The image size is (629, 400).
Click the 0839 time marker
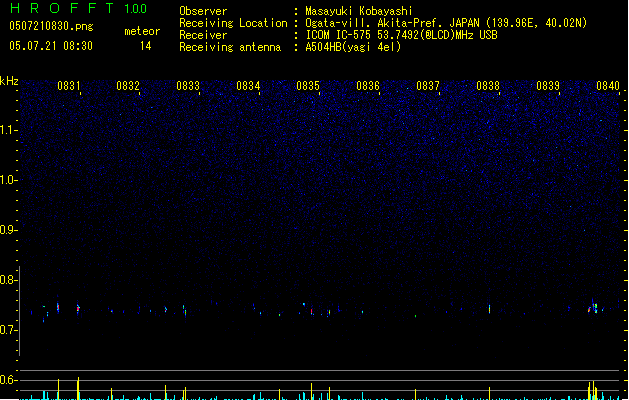tap(548, 86)
